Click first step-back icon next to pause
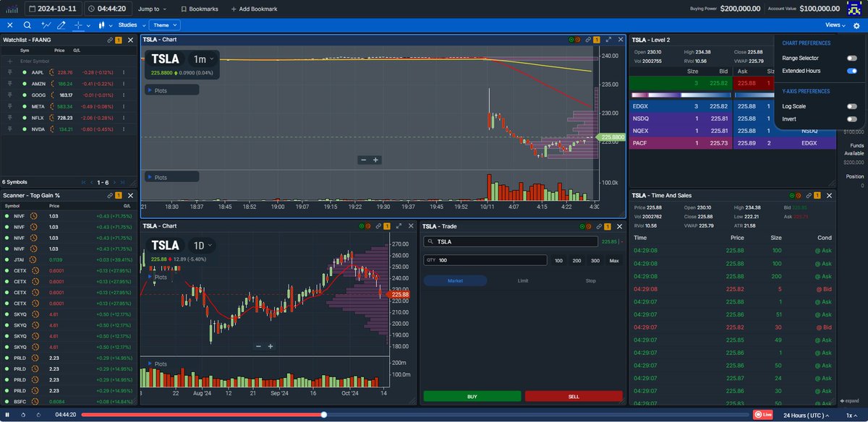Viewport: 868px width, 422px height. (x=23, y=415)
